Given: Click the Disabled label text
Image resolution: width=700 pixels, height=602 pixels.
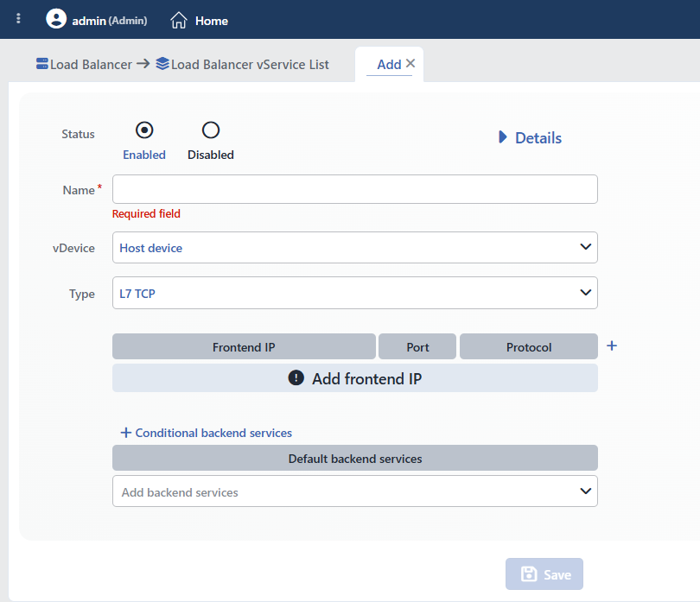Looking at the screenshot, I should 211,155.
